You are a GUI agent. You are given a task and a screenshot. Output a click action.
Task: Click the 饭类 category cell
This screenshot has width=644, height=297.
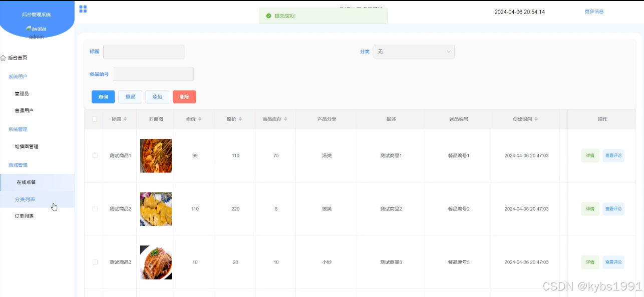[327, 209]
